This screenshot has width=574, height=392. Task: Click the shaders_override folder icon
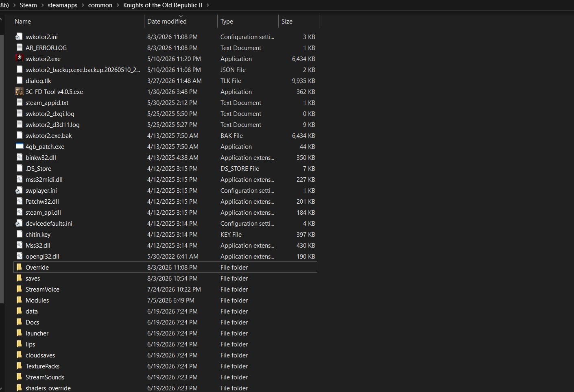point(19,388)
